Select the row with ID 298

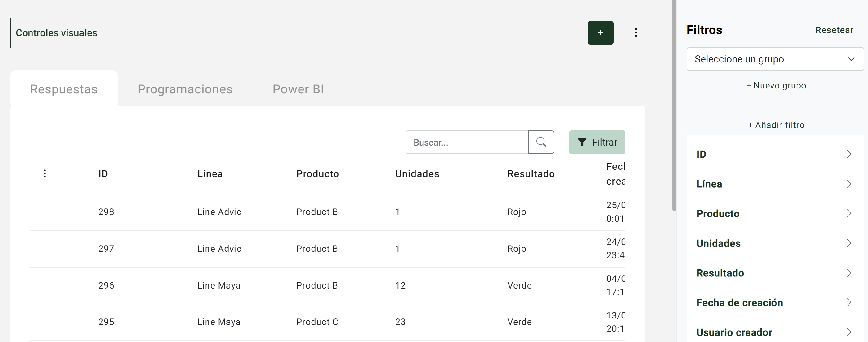328,212
